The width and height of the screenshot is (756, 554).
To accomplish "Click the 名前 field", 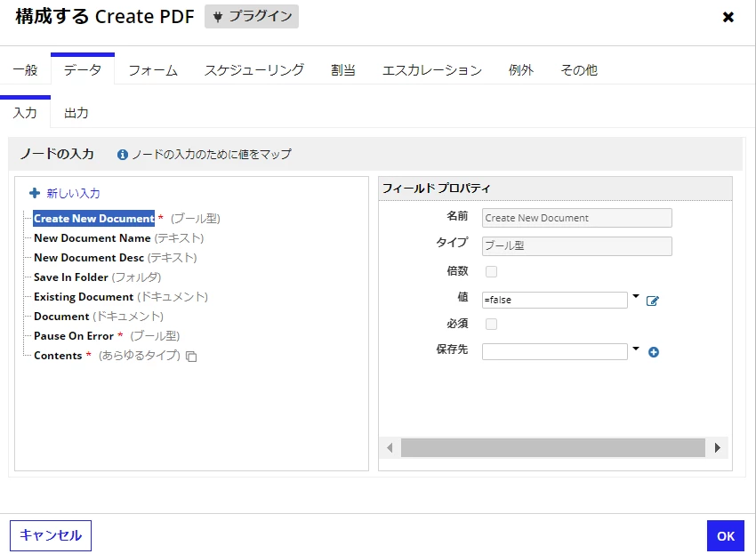I will tap(576, 218).
